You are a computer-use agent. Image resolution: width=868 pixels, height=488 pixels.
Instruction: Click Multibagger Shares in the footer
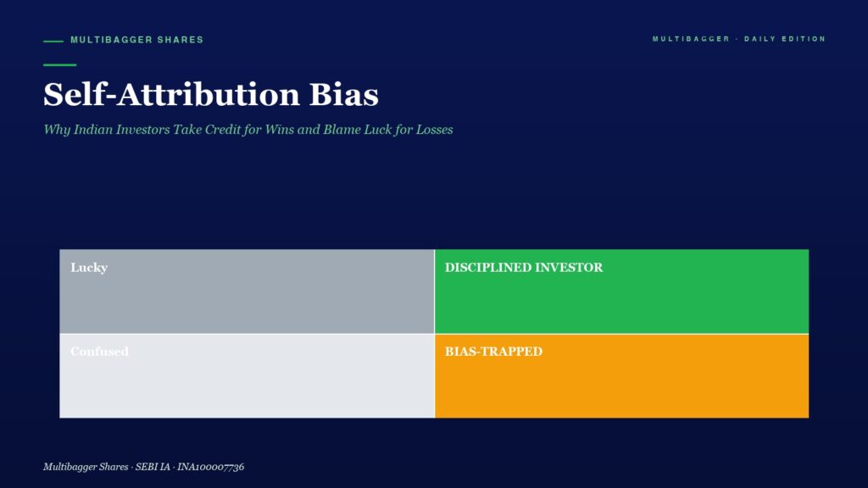[86, 467]
